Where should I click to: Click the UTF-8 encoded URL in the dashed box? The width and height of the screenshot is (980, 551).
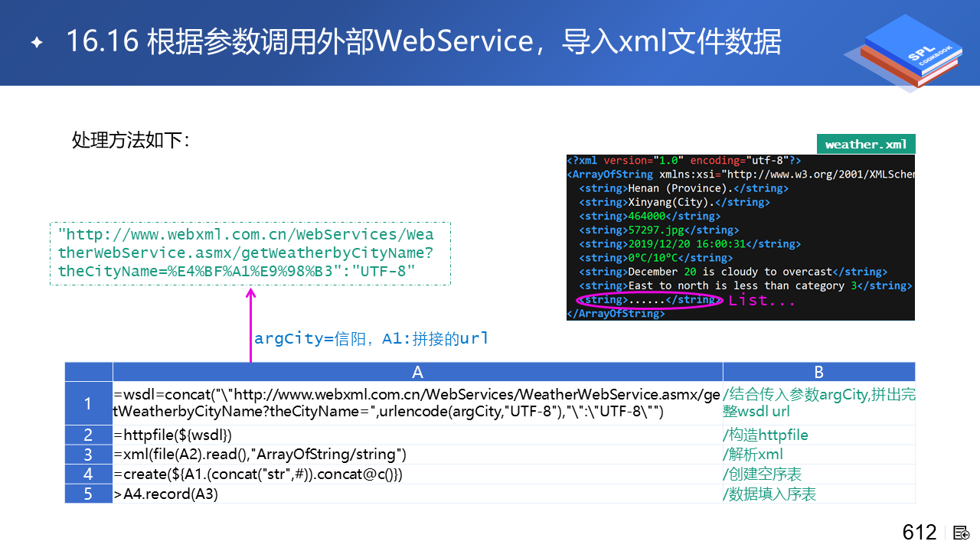(x=250, y=253)
